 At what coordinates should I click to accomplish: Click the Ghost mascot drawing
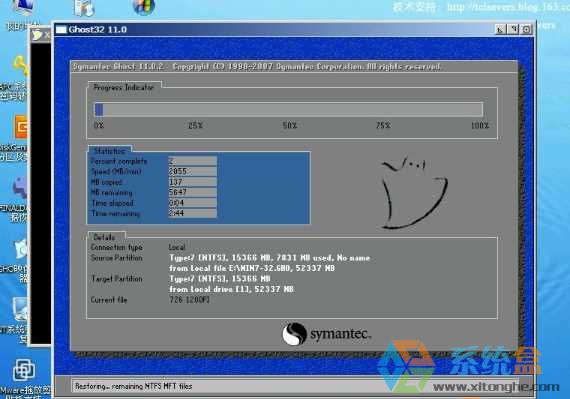click(x=414, y=193)
